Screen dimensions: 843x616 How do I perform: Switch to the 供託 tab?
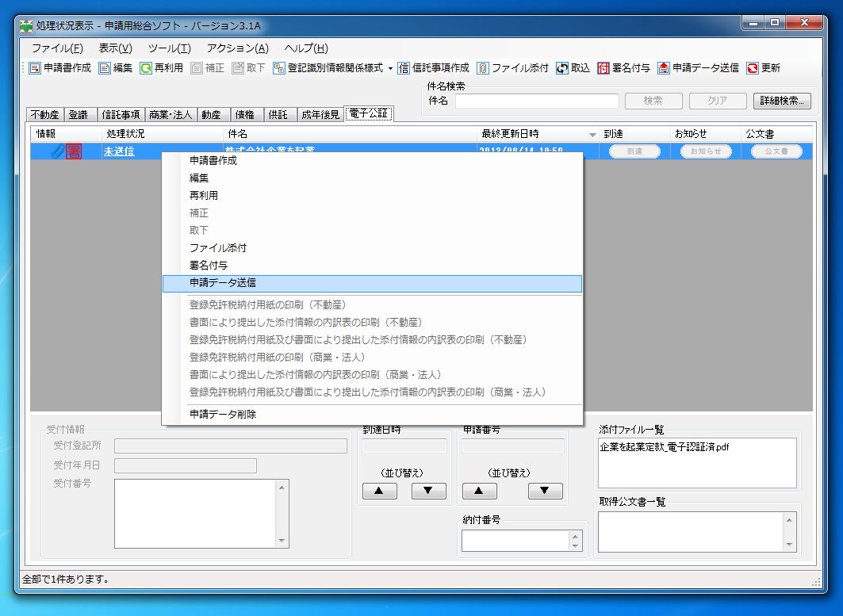point(278,114)
